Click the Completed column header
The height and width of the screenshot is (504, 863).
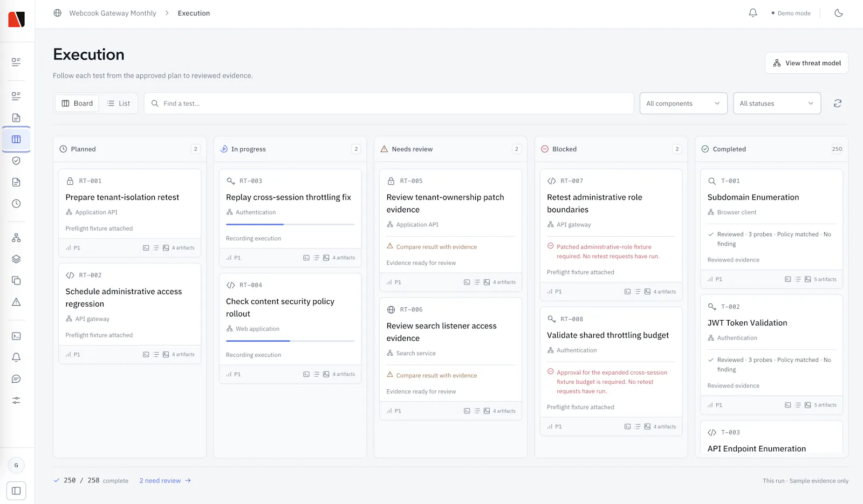771,149
